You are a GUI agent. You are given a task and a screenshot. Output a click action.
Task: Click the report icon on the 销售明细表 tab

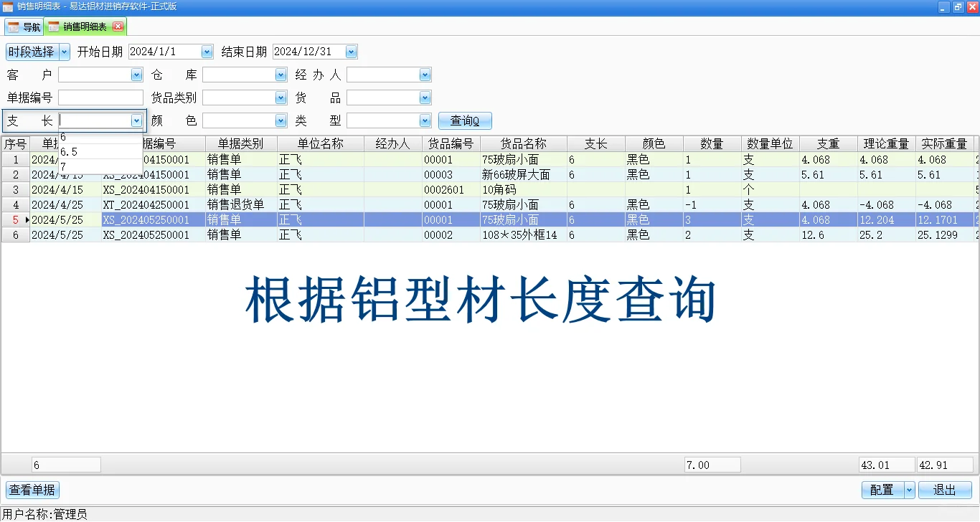[x=53, y=26]
